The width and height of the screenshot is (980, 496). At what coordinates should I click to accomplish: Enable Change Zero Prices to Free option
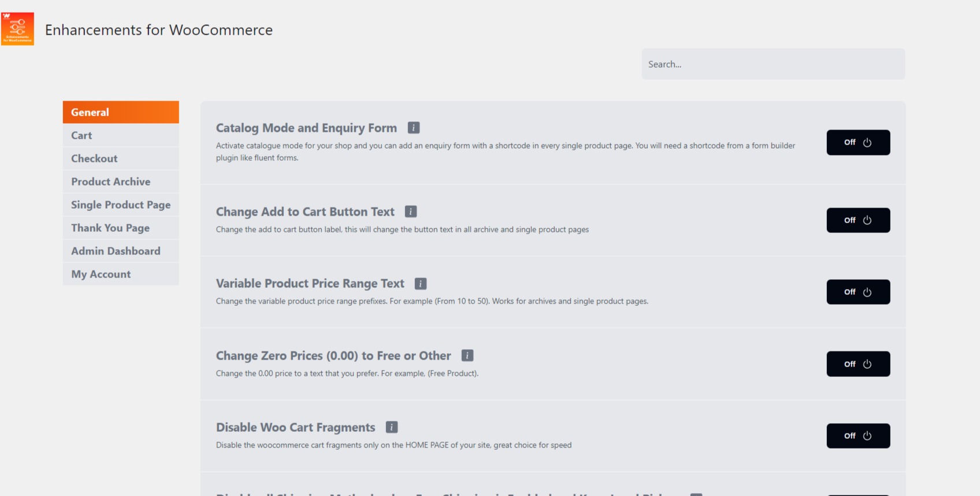click(858, 364)
